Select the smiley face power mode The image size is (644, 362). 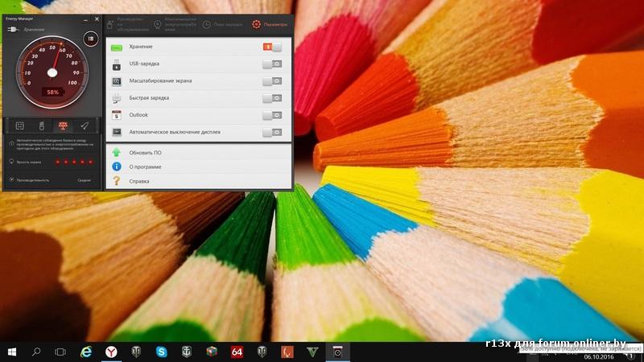[19, 126]
